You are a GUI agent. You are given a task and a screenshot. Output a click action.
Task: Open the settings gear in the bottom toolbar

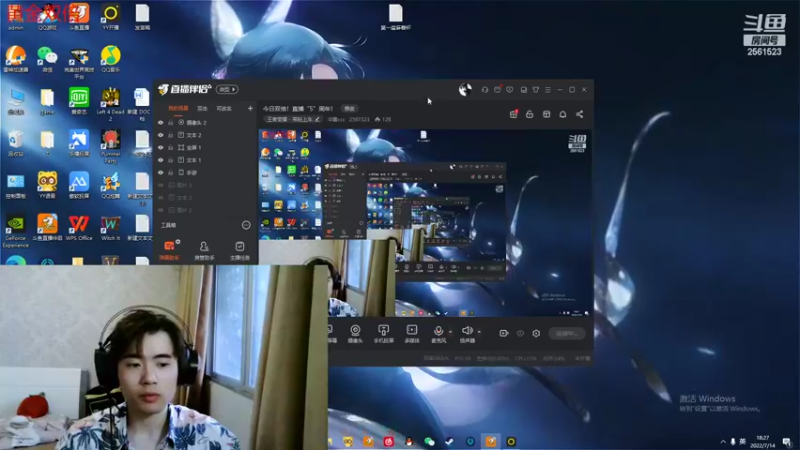coord(536,333)
